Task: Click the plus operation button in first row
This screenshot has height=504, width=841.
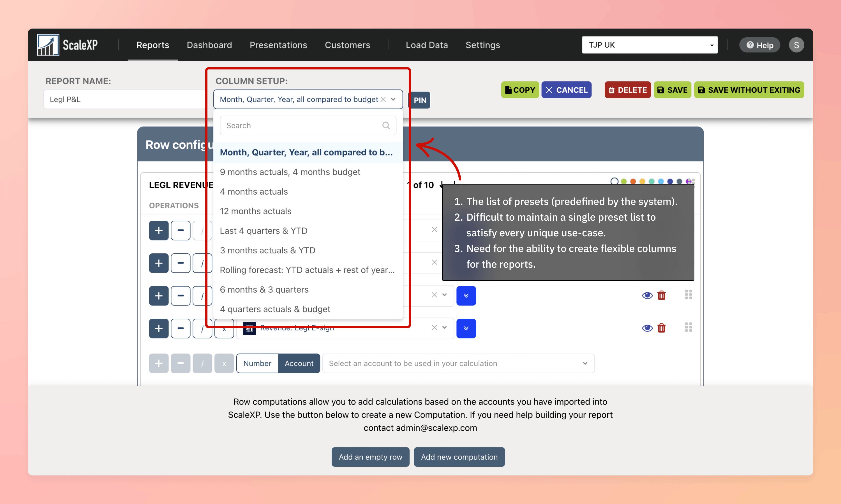Action: point(158,231)
